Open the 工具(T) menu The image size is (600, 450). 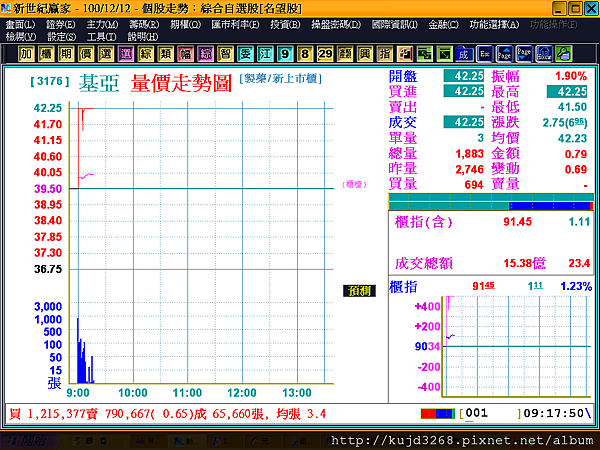tap(101, 37)
